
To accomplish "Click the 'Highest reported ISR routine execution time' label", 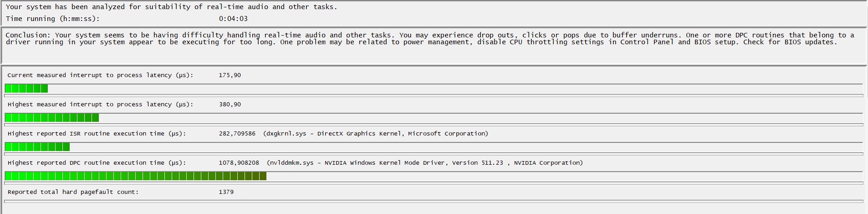I will (97, 134).
